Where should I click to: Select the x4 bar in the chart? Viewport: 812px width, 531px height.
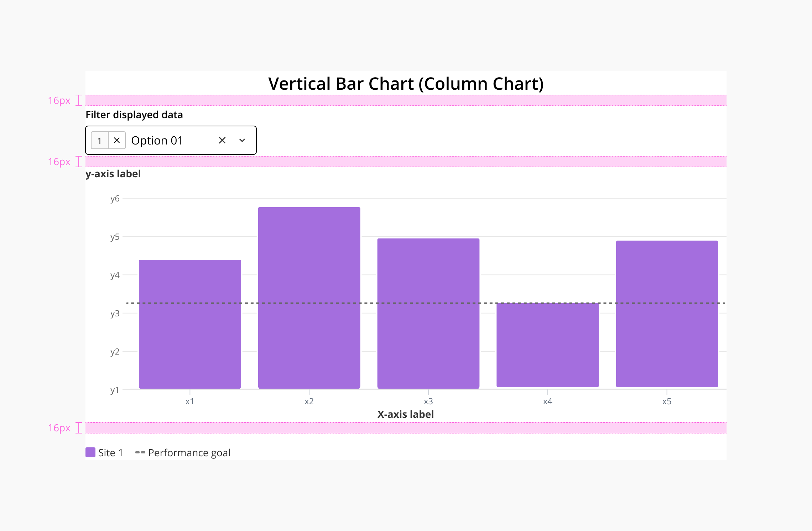coord(548,345)
